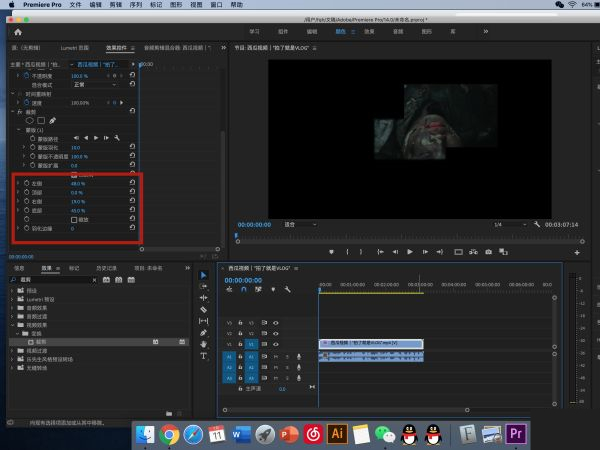Viewport: 600px width, 450px height.
Task: Expand the left crop property
Action: pos(18,183)
